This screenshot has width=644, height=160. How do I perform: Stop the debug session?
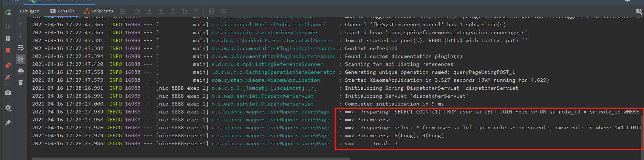click(x=8, y=50)
